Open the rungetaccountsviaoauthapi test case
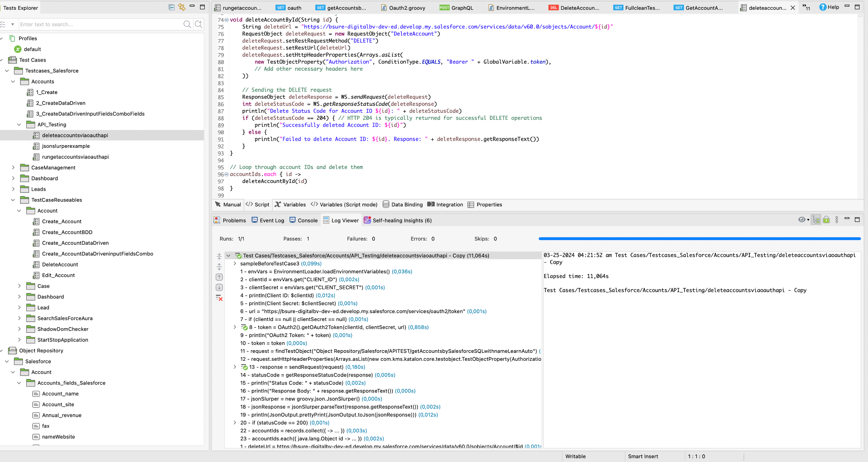The image size is (868, 462). pos(75,157)
